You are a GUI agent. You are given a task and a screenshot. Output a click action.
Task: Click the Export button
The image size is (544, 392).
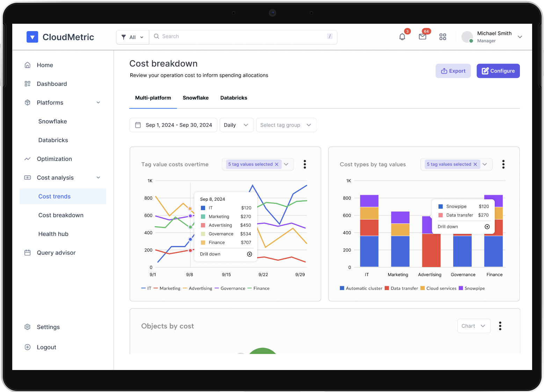pos(453,71)
